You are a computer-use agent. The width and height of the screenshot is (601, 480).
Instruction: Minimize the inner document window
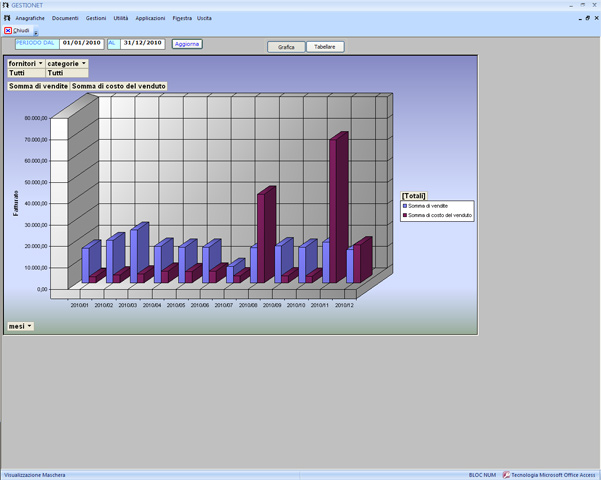580,18
